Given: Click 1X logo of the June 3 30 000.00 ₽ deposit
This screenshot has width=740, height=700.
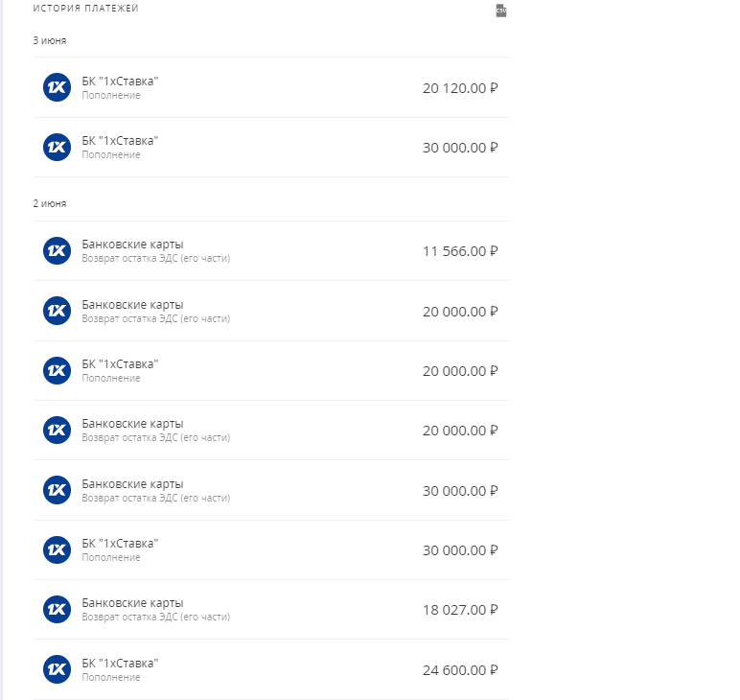Looking at the screenshot, I should pos(57,147).
